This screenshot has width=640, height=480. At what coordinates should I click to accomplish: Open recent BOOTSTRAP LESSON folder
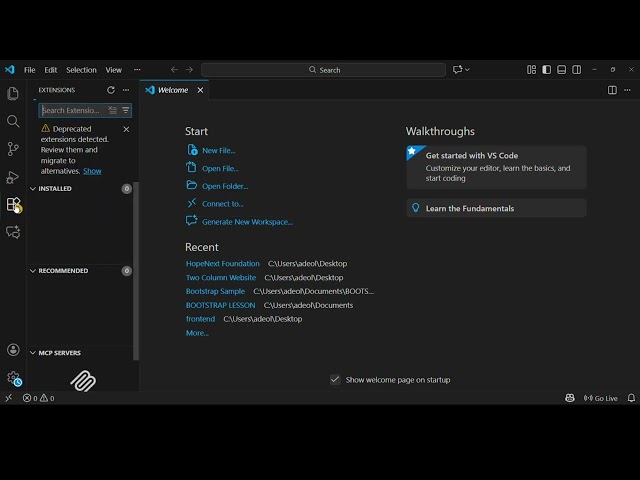pos(220,305)
